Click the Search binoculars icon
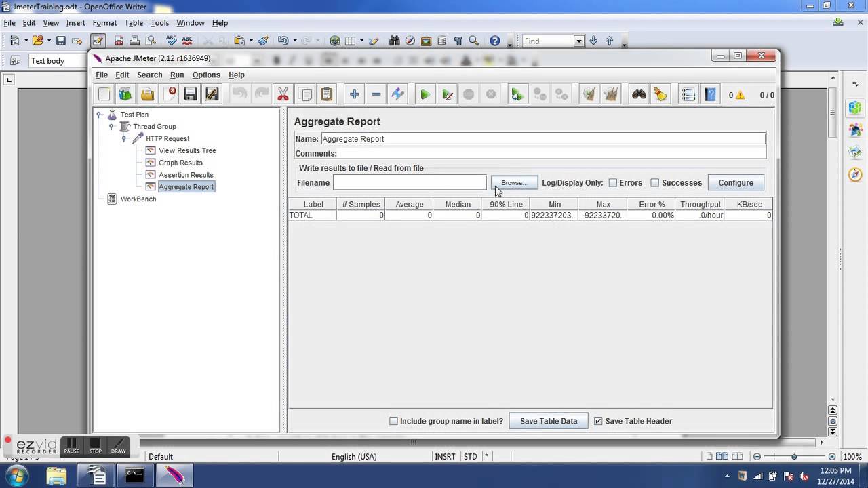Screen dimensions: 868x488 pos(639,95)
